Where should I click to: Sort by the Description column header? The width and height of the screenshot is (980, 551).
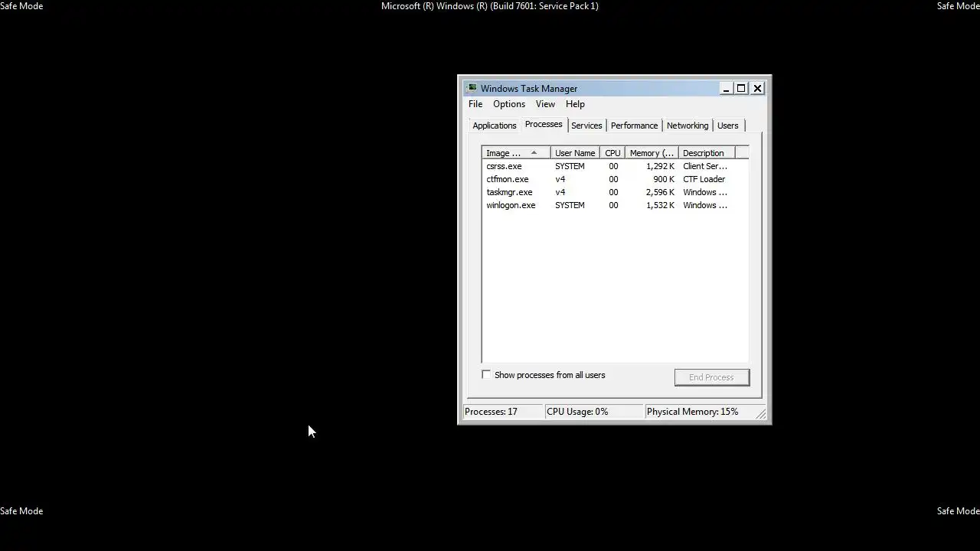pyautogui.click(x=706, y=153)
